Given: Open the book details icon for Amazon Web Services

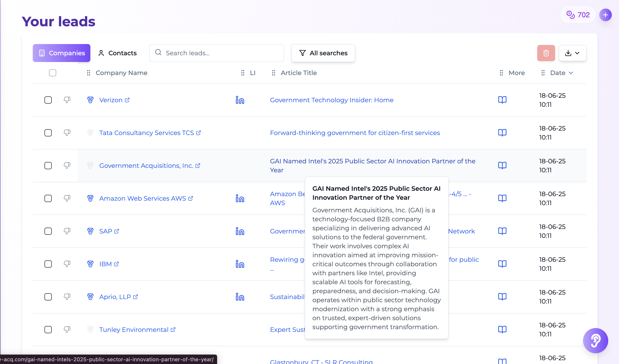Looking at the screenshot, I should tap(502, 198).
